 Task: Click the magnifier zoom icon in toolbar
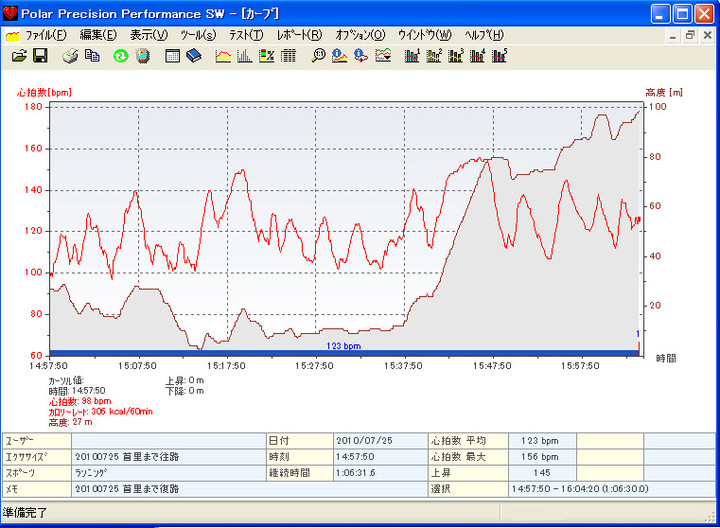click(318, 56)
